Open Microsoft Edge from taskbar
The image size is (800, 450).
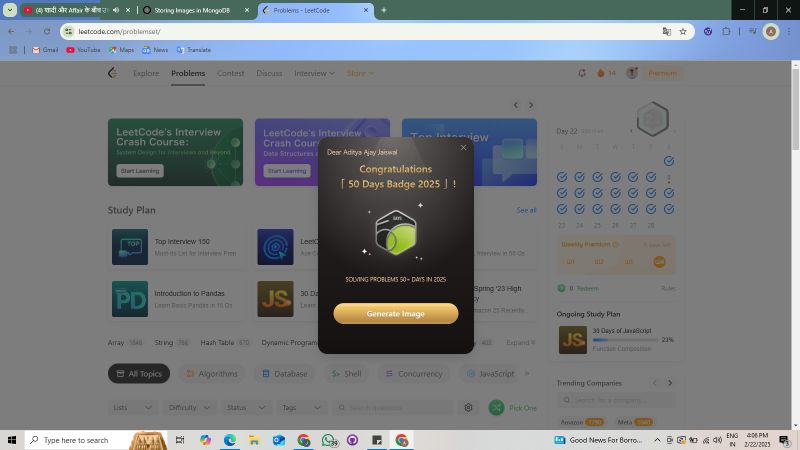pos(230,440)
